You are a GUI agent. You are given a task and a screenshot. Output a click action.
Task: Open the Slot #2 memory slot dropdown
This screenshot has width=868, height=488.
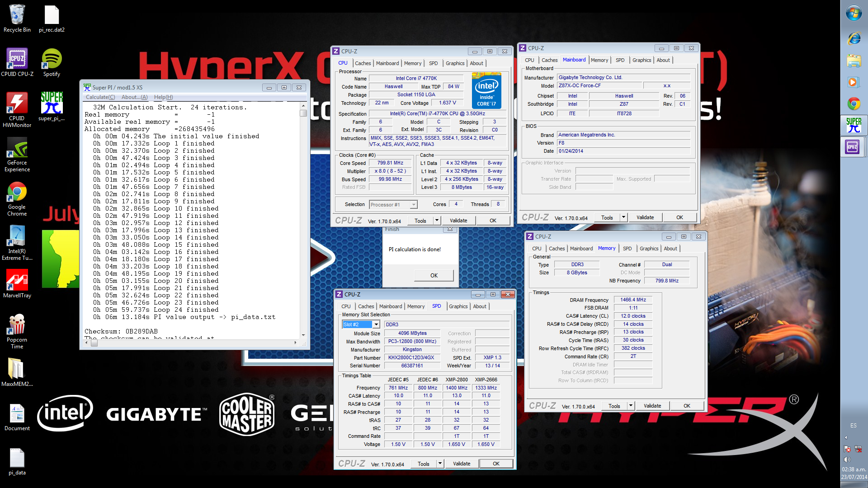coord(376,324)
